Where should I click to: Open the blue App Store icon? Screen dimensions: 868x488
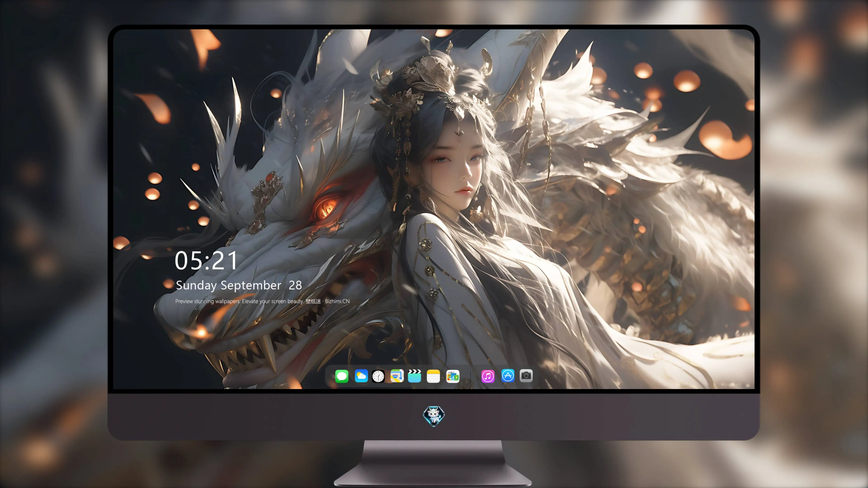[x=508, y=375]
